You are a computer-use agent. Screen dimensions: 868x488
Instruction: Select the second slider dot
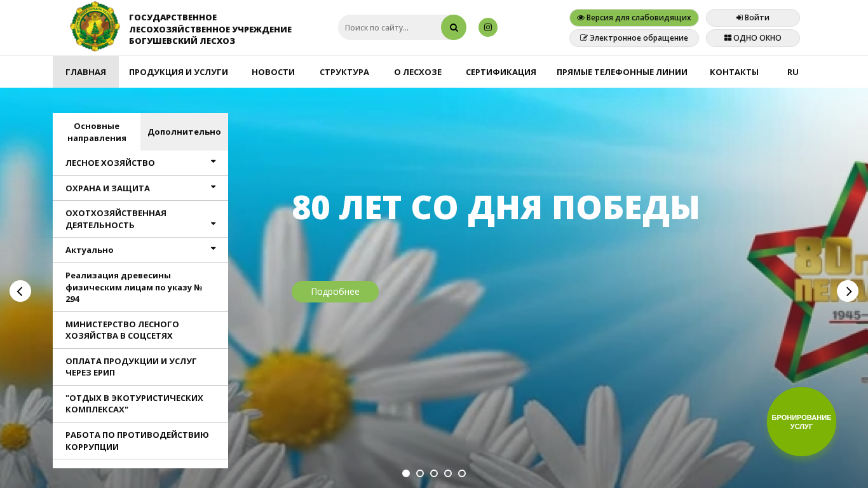tap(420, 473)
